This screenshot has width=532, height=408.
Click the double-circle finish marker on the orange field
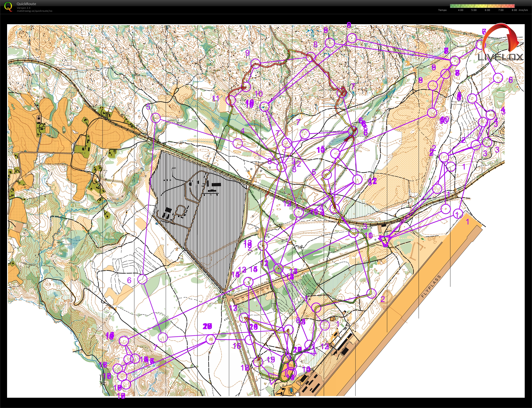point(291,372)
